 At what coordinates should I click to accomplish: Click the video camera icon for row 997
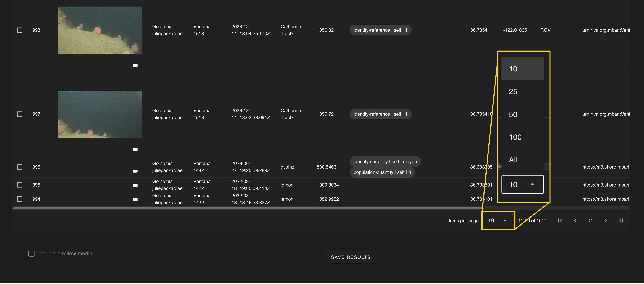tap(135, 149)
